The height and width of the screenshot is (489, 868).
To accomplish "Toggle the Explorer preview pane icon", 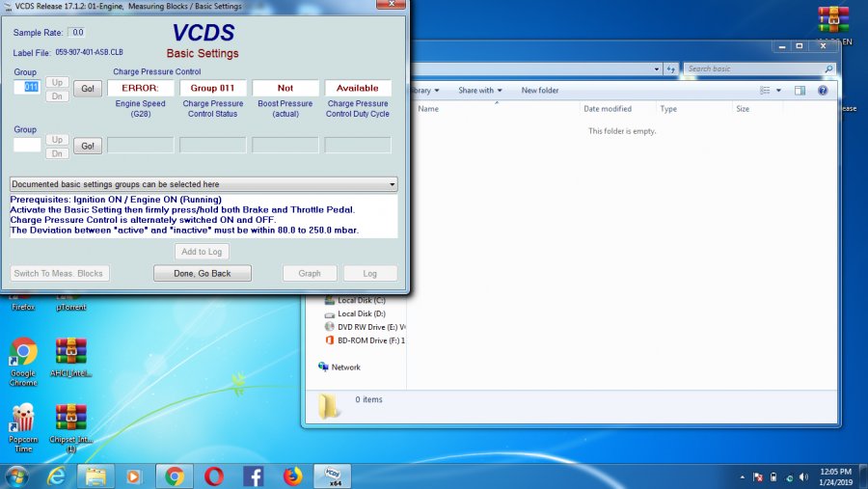I will (x=800, y=91).
